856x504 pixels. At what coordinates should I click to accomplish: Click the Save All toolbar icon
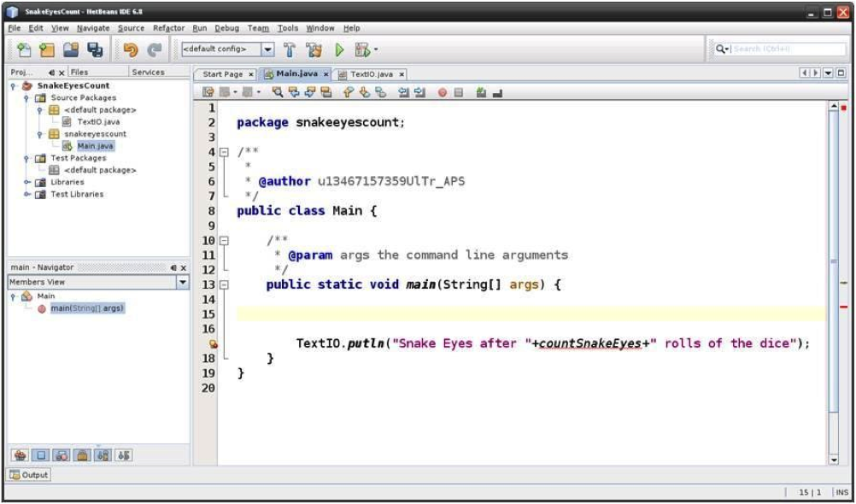coord(95,50)
